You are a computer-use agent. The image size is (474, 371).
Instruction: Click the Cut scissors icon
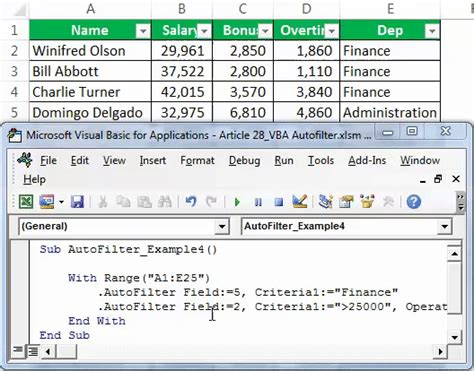(x=103, y=202)
